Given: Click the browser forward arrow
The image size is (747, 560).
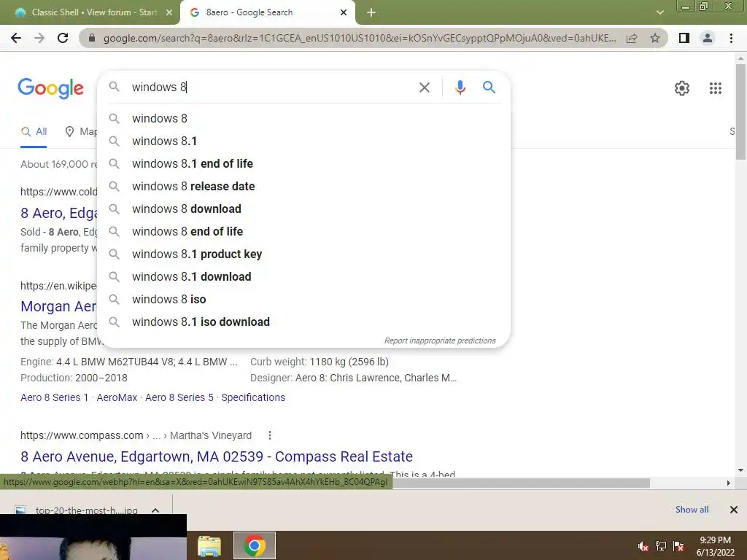Looking at the screenshot, I should (x=39, y=38).
